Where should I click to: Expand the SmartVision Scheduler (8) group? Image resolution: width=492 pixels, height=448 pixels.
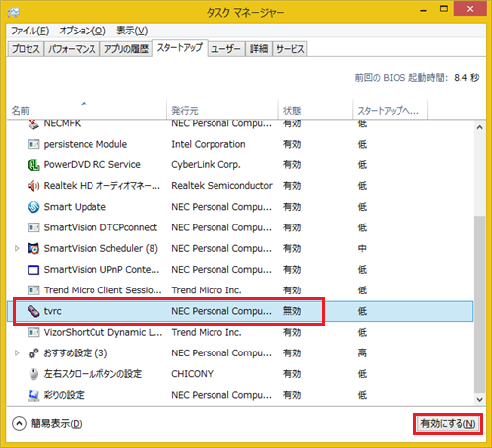coord(17,248)
